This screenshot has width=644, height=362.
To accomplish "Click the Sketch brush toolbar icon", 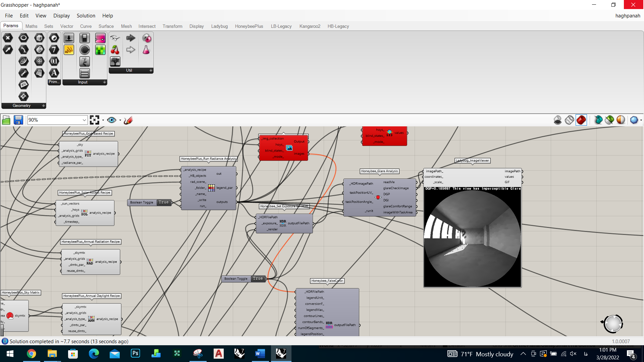I will pos(128,120).
